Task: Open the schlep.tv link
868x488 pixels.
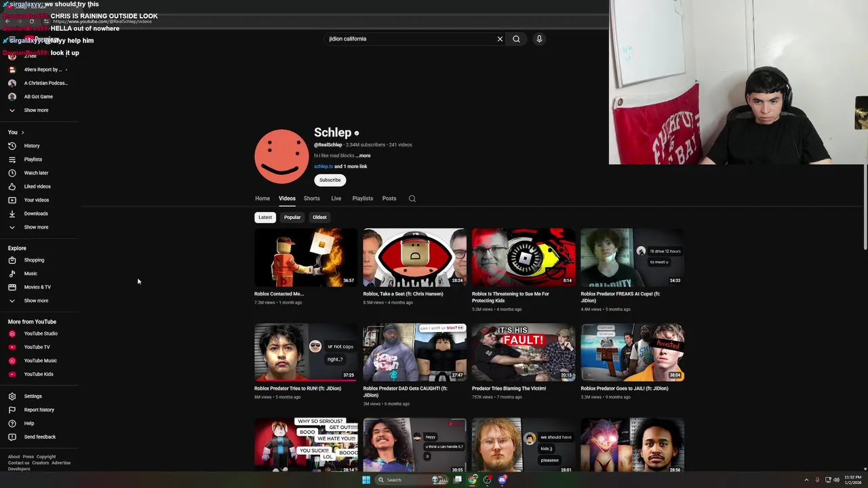Action: click(323, 167)
